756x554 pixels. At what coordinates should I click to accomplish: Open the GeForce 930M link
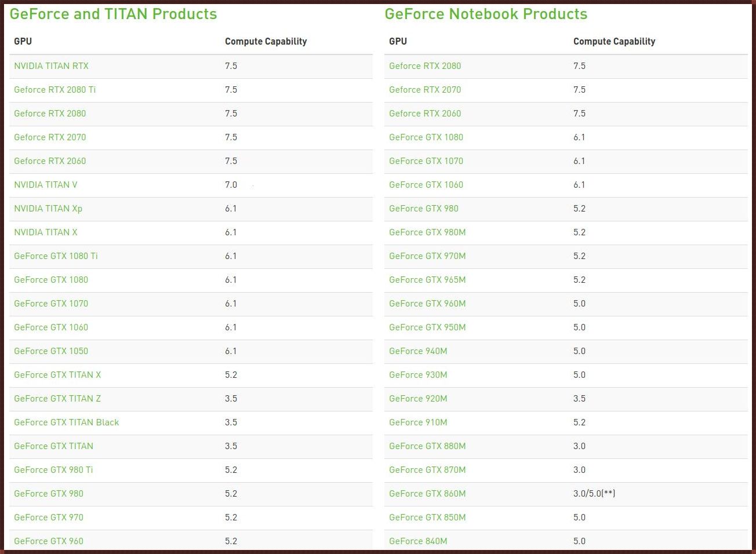click(418, 375)
